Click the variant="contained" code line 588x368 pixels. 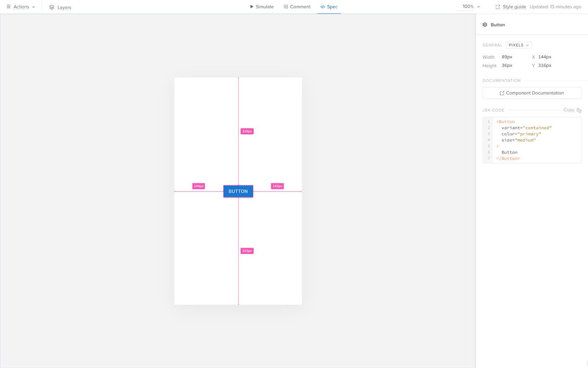tap(527, 128)
